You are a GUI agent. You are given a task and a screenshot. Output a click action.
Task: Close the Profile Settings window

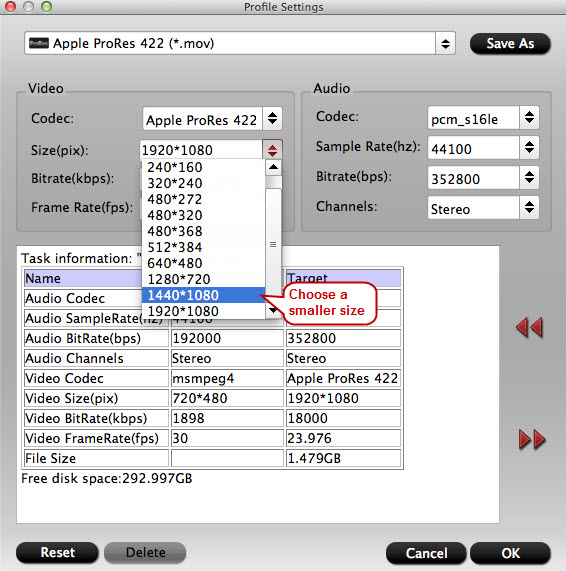(x=11, y=6)
